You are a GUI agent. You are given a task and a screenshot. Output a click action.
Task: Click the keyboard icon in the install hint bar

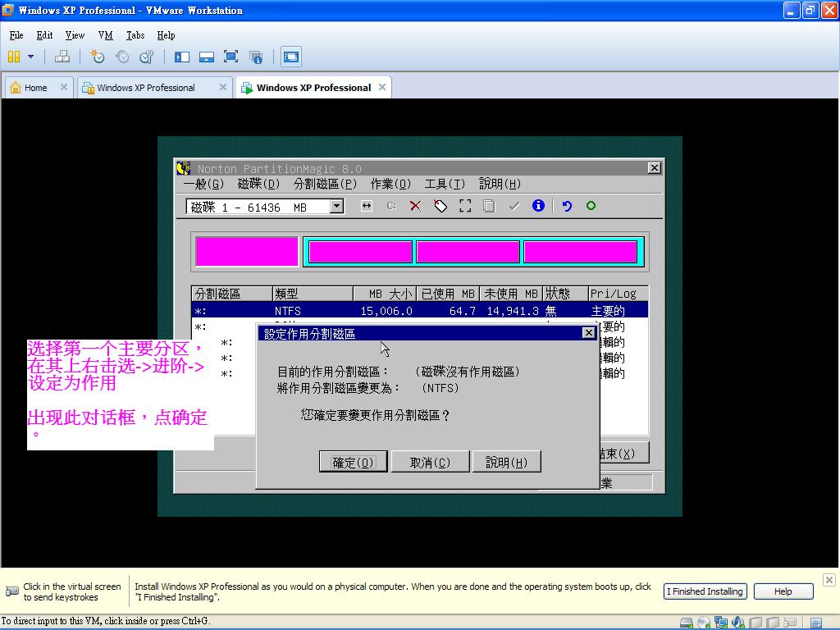click(x=11, y=591)
